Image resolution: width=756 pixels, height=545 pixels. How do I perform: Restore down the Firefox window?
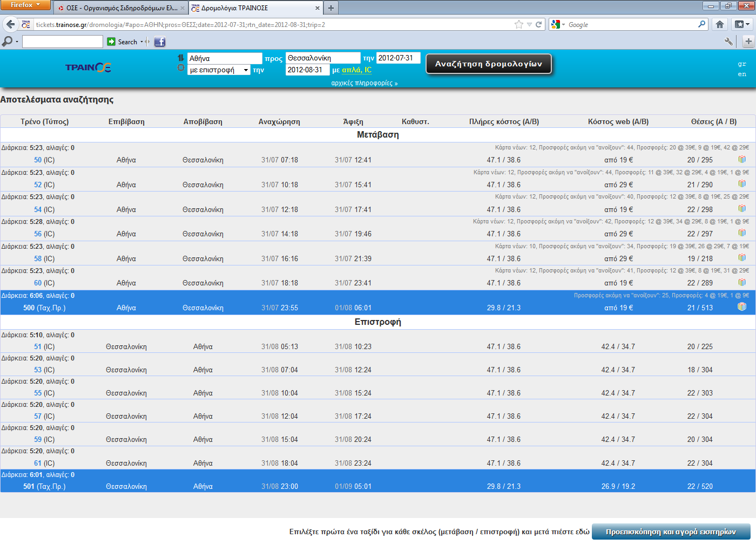tap(728, 6)
